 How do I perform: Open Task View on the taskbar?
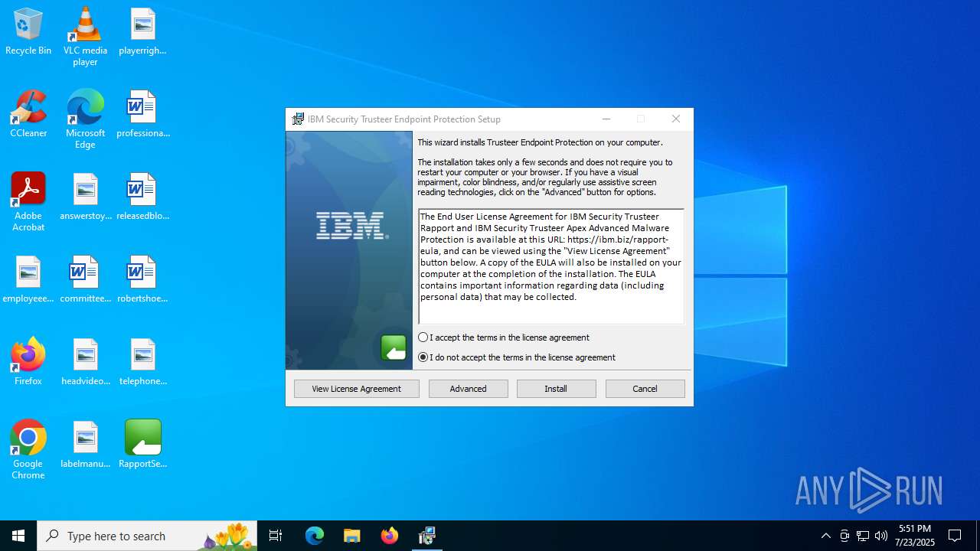click(276, 536)
